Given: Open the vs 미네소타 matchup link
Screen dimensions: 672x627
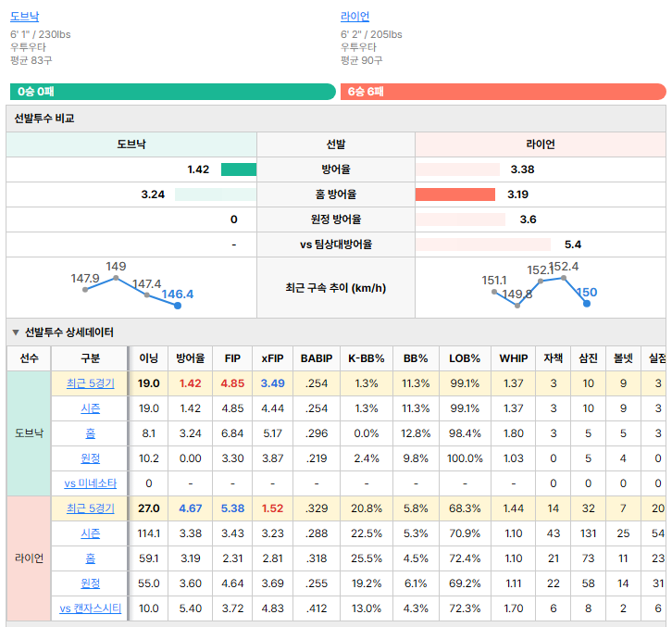Looking at the screenshot, I should [91, 483].
